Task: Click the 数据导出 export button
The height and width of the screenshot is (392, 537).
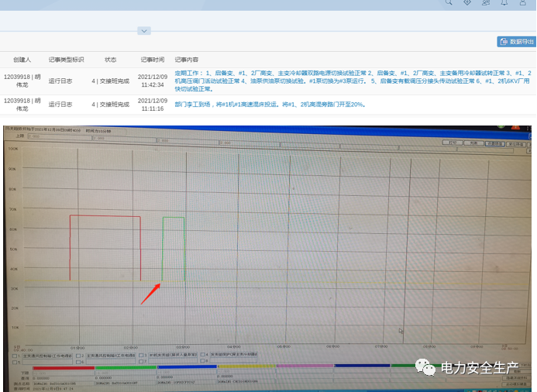Action: [x=516, y=42]
